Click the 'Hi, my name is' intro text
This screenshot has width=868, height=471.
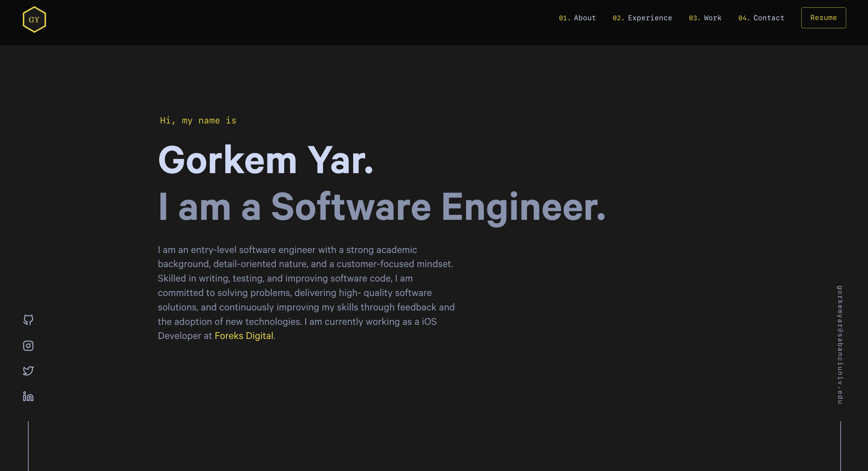[198, 120]
